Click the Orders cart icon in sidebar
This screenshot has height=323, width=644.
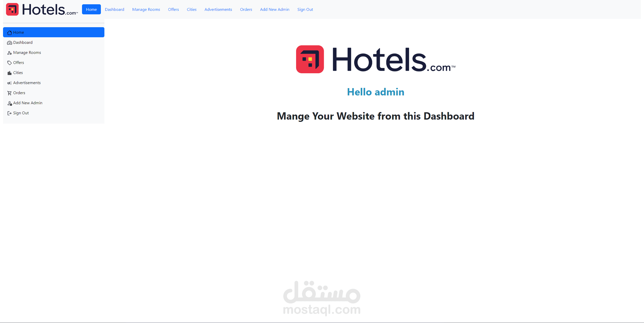coord(9,93)
